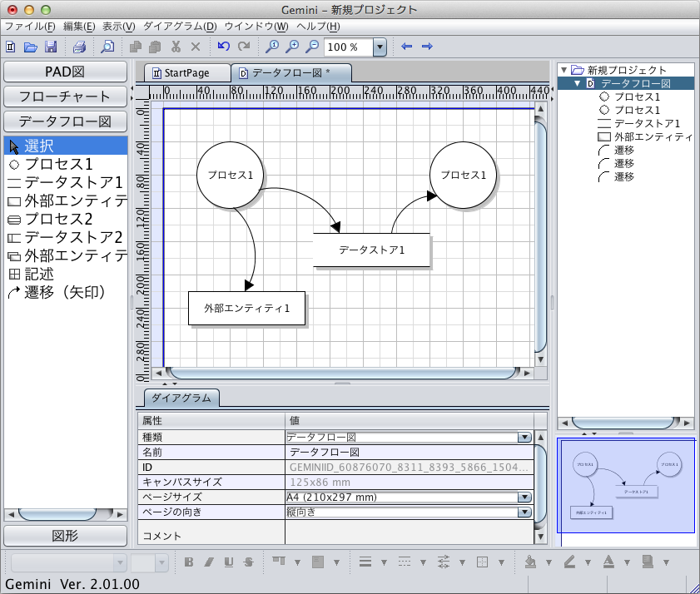This screenshot has height=594, width=700.
Task: Pick the 記述 tool in palette
Action: click(66, 274)
